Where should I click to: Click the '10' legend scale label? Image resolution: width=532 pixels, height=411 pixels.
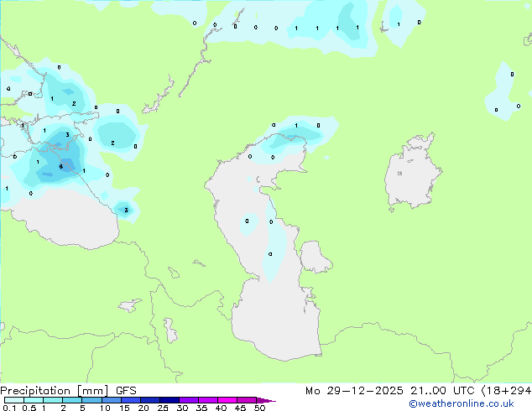[x=105, y=408]
